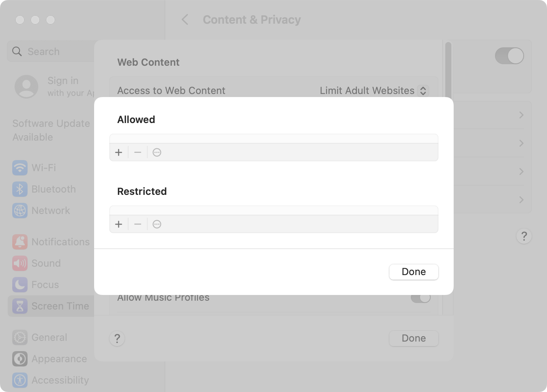Click the remove website button under Restricted
Screen dimensions: 547x392
pos(137,224)
